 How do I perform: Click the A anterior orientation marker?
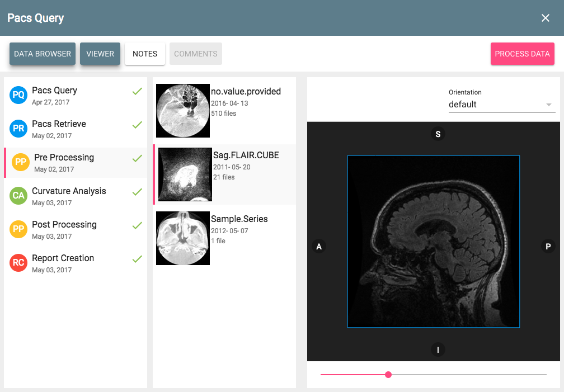pyautogui.click(x=319, y=247)
